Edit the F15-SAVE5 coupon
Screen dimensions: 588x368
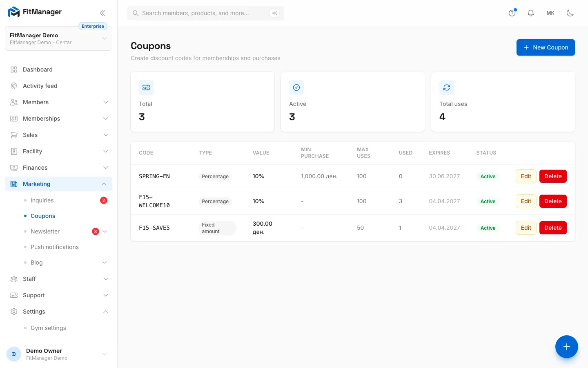[526, 228]
